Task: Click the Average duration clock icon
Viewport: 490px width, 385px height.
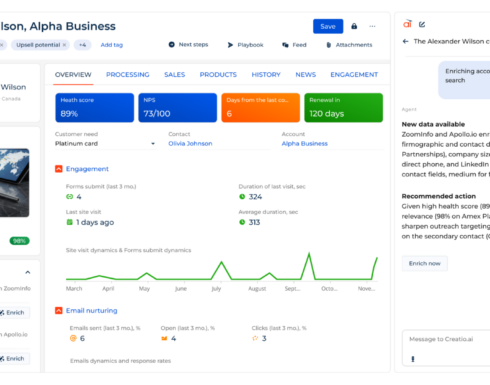Action: [242, 222]
